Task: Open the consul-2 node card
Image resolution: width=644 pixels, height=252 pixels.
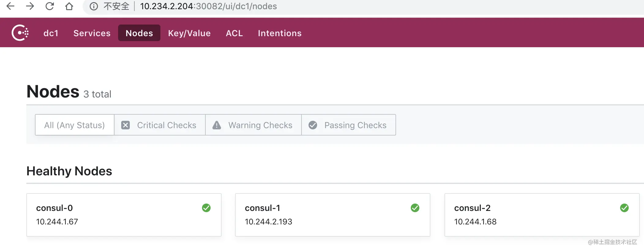Action: (x=542, y=215)
